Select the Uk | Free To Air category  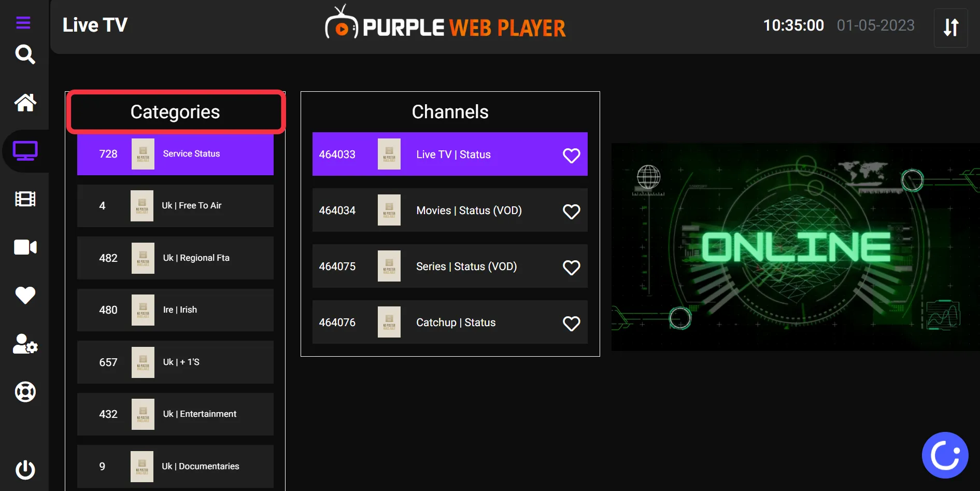click(175, 206)
